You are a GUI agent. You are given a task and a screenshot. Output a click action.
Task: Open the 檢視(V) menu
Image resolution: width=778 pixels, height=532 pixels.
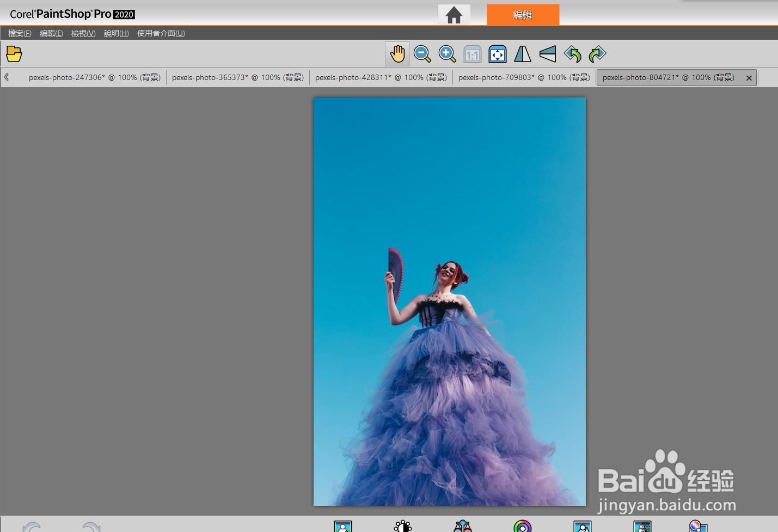[83, 33]
